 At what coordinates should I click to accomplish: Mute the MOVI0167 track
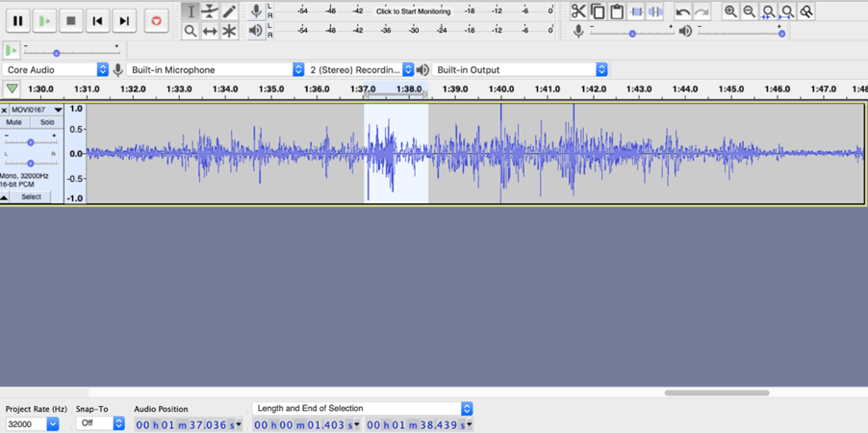[x=14, y=123]
